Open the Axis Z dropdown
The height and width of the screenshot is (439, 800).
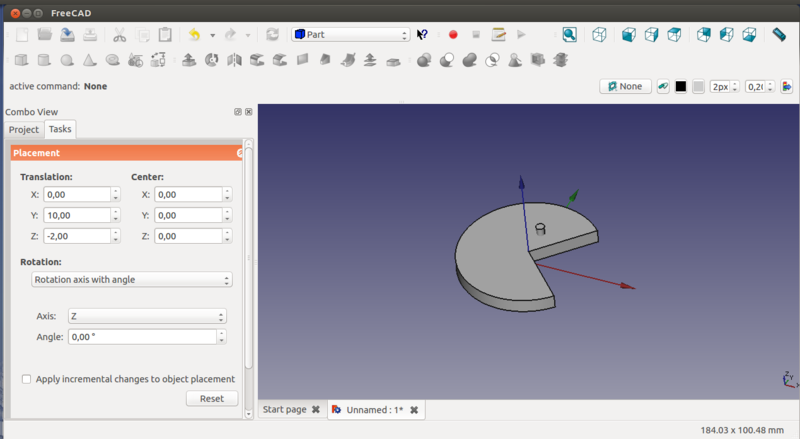tap(145, 316)
